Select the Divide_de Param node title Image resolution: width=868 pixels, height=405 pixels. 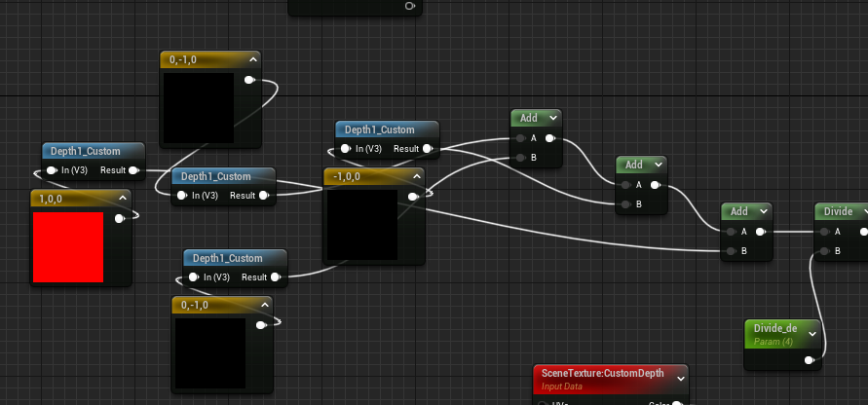click(x=776, y=329)
